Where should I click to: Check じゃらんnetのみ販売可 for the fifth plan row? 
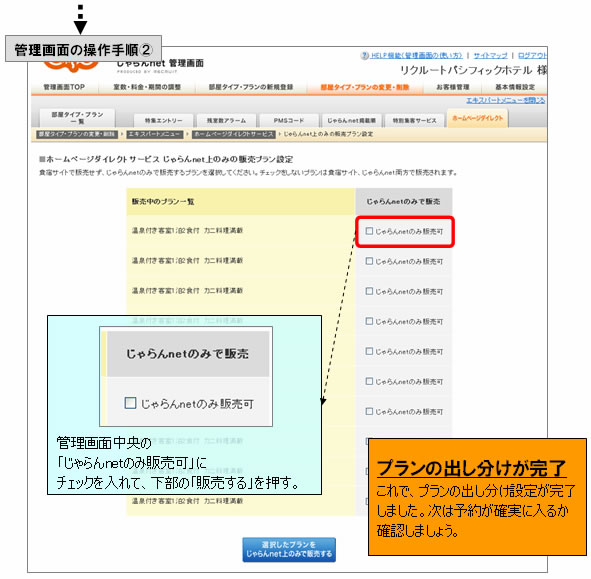point(369,351)
